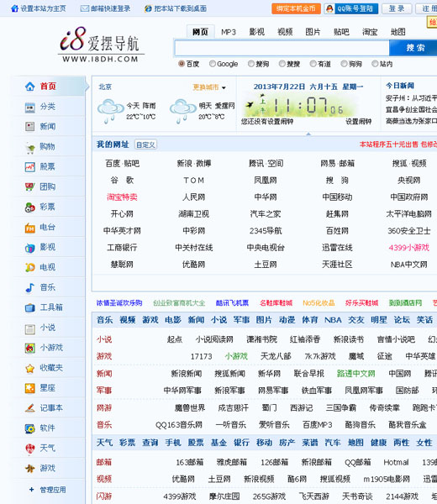
Task: Click the 股票 stock chart icon
Action: click(30, 167)
